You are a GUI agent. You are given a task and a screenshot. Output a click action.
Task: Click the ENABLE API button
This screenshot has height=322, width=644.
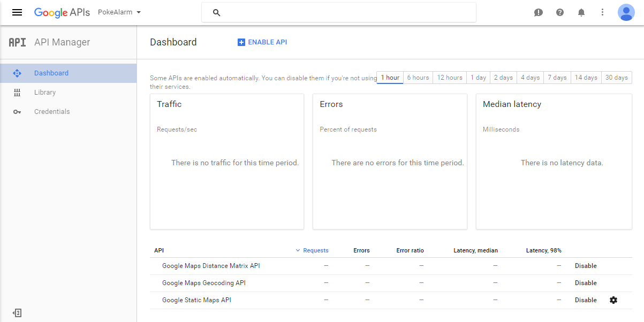click(262, 42)
